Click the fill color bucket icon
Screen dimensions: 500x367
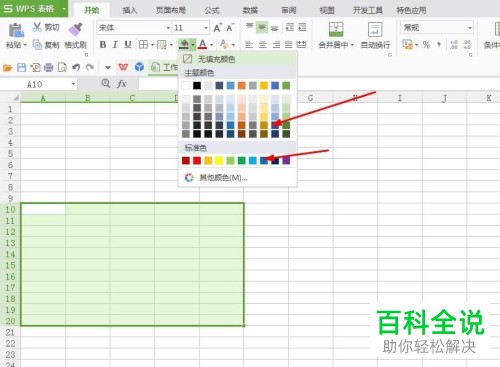(184, 44)
